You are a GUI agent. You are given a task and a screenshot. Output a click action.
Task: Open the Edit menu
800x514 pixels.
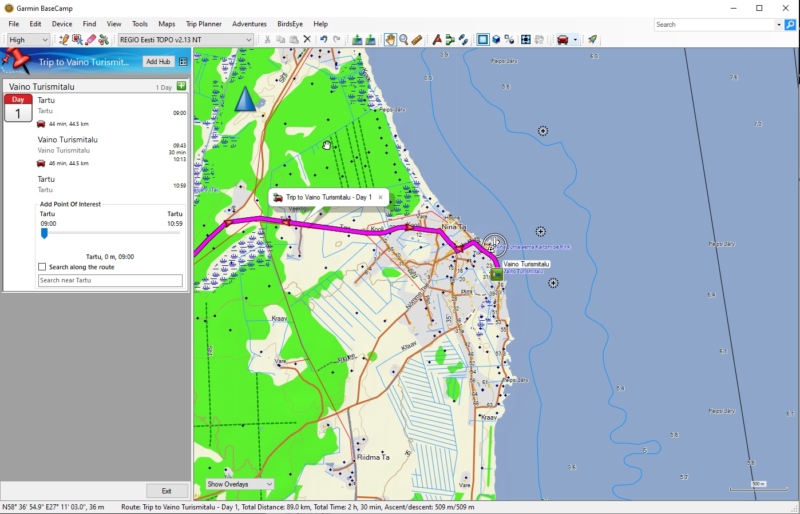coord(35,24)
